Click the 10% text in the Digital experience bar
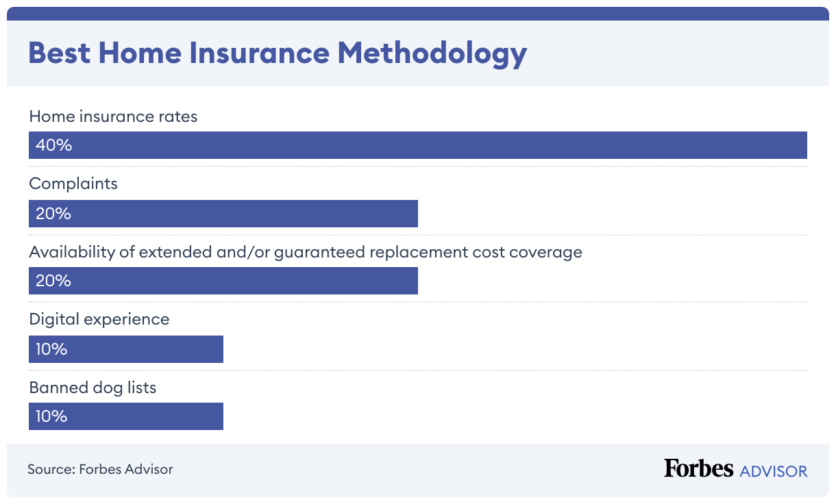 [51, 349]
